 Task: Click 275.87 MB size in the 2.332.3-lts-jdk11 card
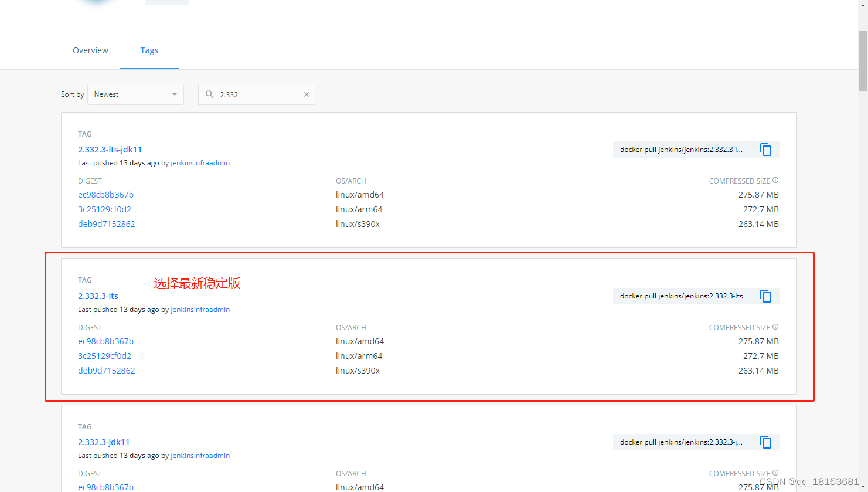(758, 195)
